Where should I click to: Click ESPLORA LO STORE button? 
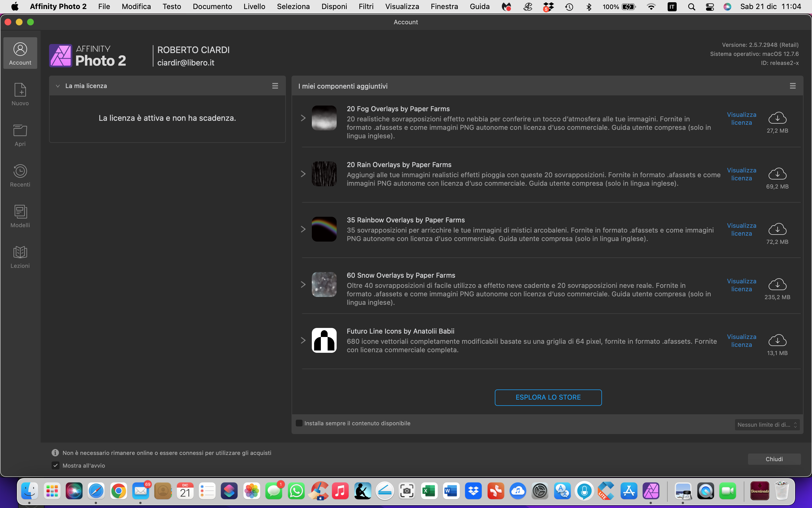tap(548, 397)
